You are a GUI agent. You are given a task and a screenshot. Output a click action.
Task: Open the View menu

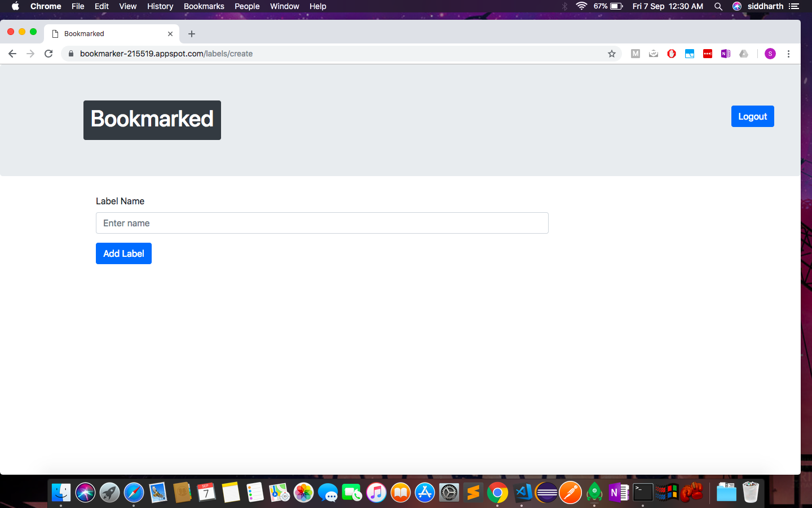point(128,6)
